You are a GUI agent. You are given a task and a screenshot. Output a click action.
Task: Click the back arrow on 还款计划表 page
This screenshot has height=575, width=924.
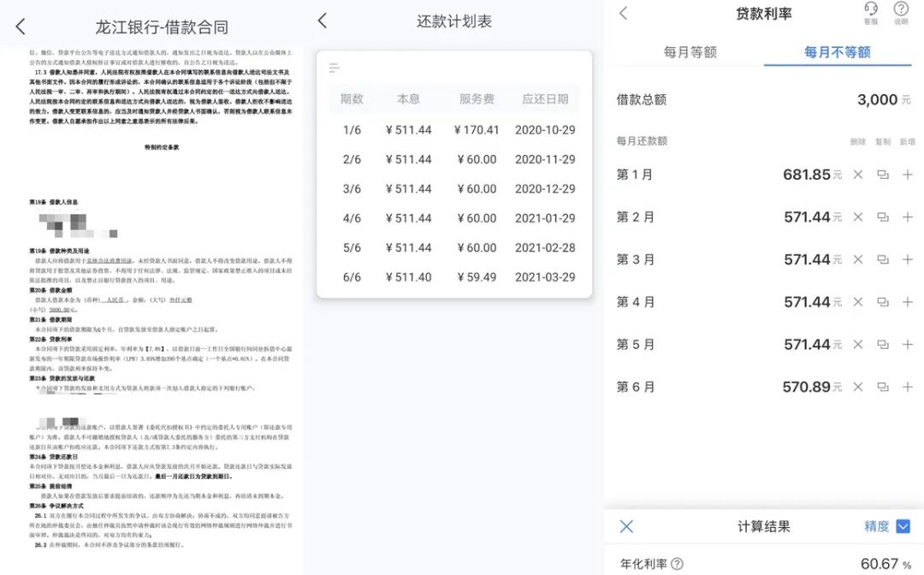coord(321,19)
